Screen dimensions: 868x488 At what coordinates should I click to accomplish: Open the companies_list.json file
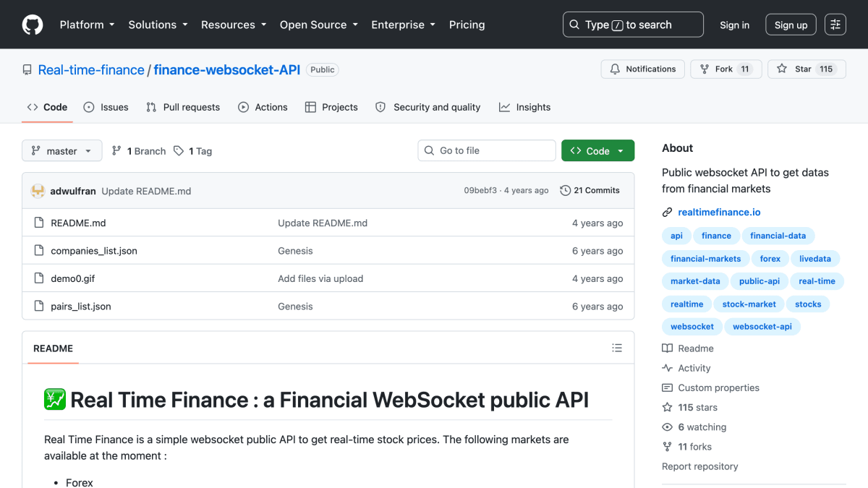tap(94, 251)
